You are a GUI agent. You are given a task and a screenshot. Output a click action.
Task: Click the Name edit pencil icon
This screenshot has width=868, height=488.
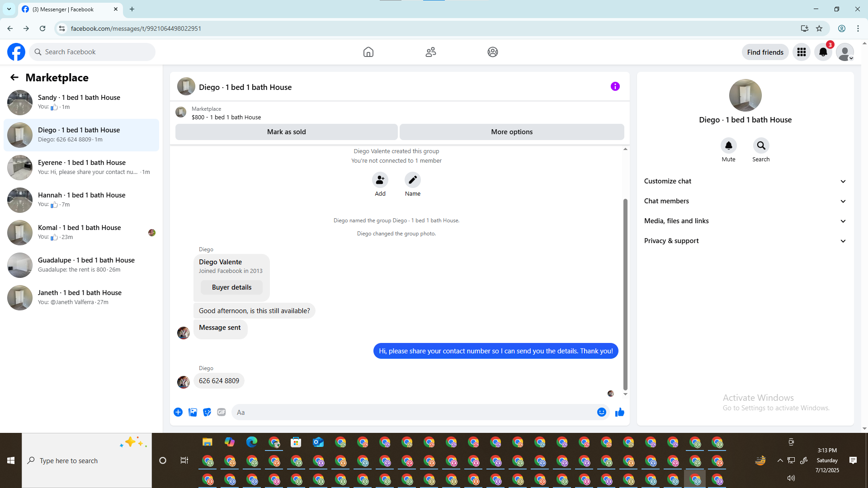pyautogui.click(x=412, y=180)
